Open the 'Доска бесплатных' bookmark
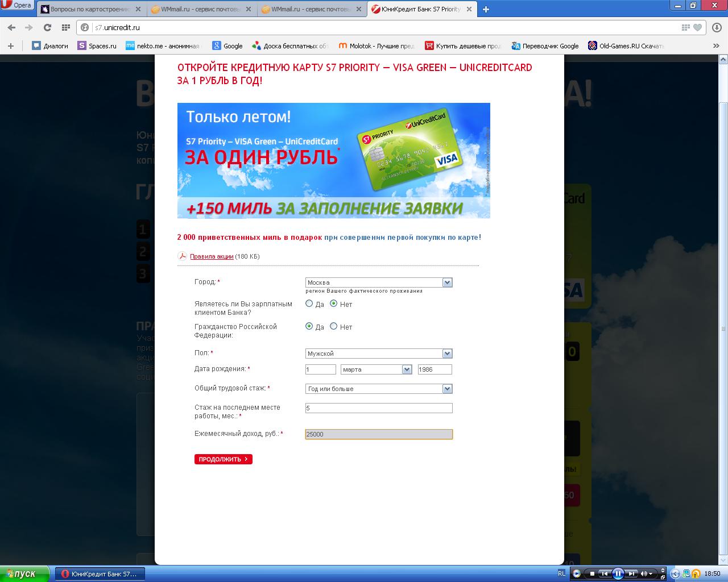The height and width of the screenshot is (582, 728). tap(291, 46)
